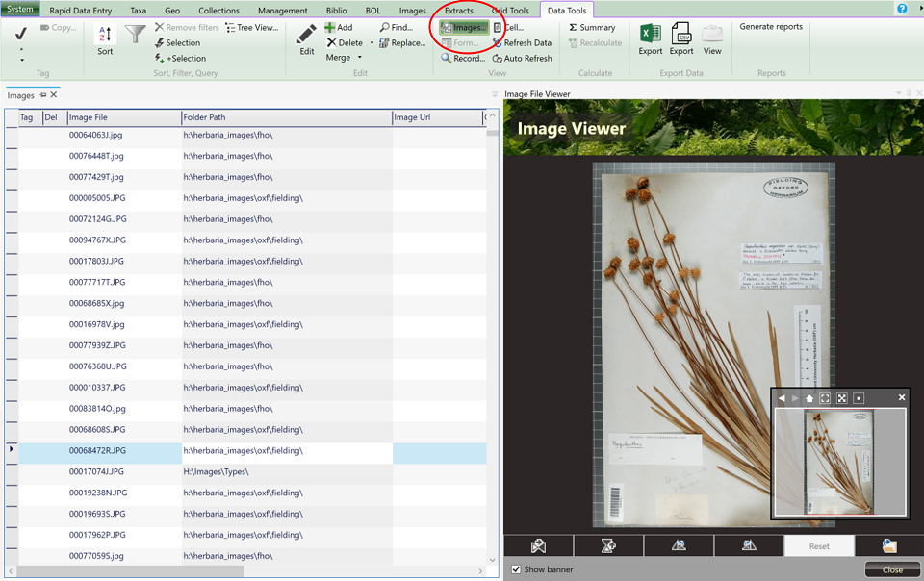Click the Excel Export icon
The width and height of the screenshot is (924, 581).
[x=651, y=34]
